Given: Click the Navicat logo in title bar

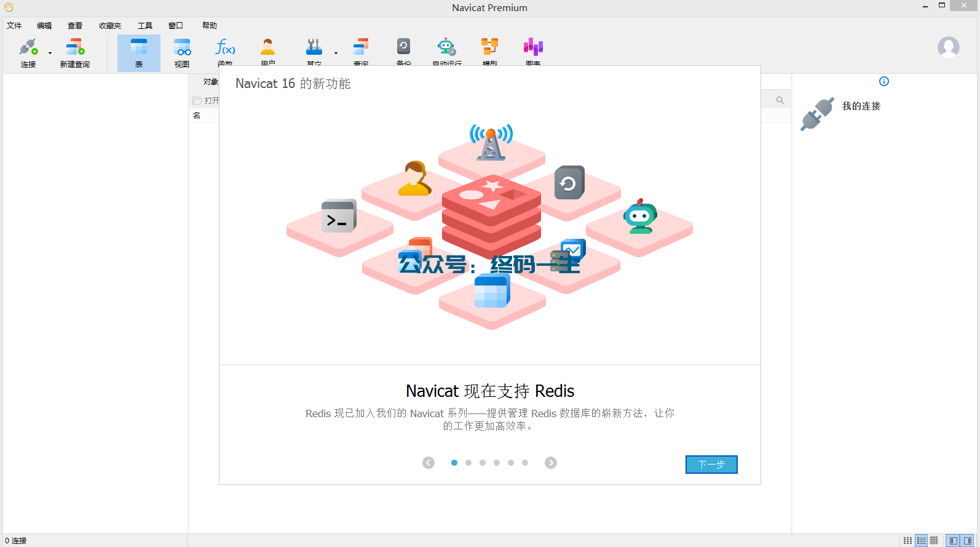Looking at the screenshot, I should (x=9, y=7).
